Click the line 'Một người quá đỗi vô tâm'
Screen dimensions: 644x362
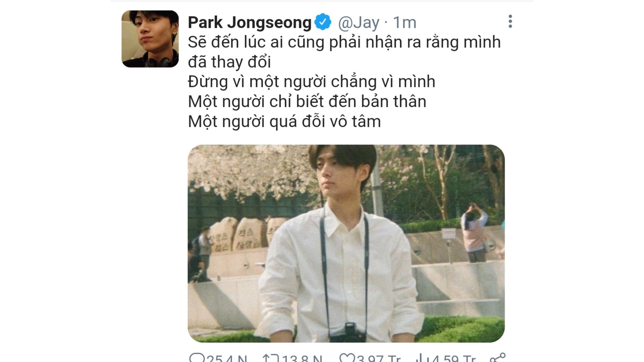coord(284,121)
